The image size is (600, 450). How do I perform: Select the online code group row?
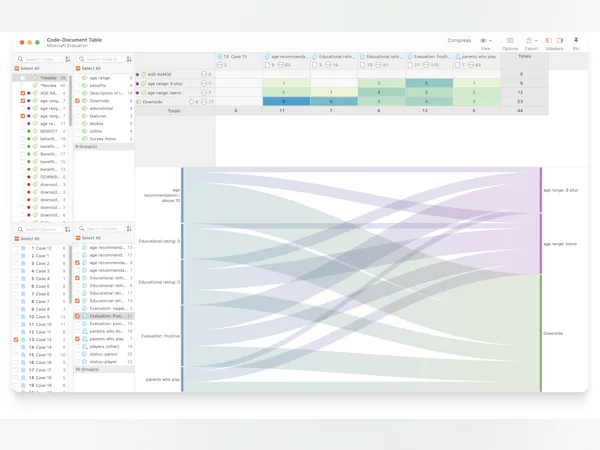(x=104, y=131)
